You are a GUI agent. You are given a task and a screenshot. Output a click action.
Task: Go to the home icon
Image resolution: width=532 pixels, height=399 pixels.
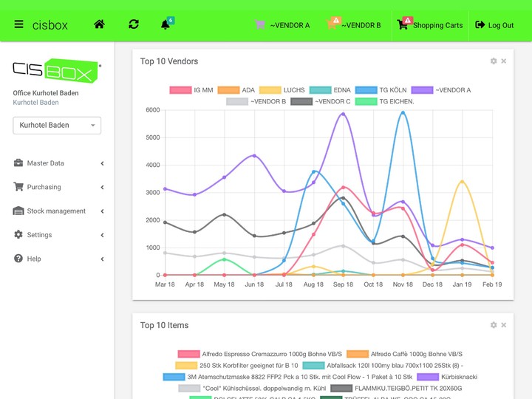tap(99, 24)
